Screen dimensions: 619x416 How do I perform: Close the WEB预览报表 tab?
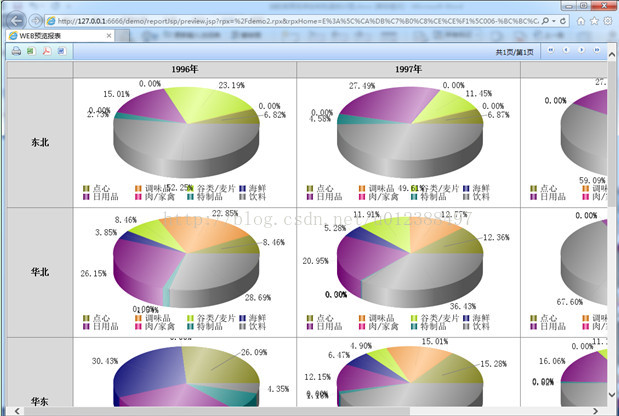pos(109,36)
